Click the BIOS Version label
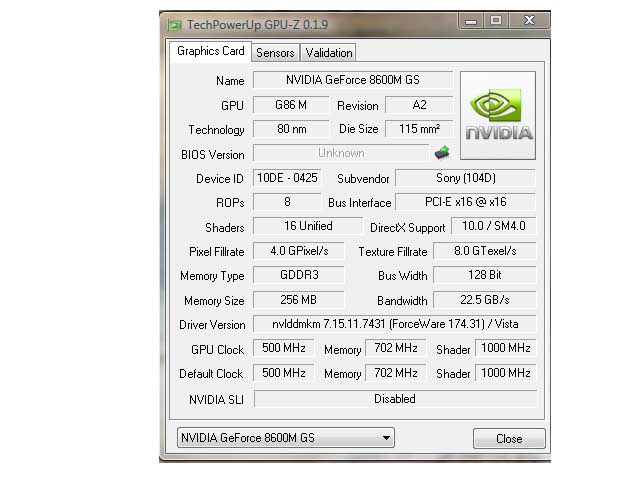Viewport: 640px width, 480px height. (x=213, y=155)
